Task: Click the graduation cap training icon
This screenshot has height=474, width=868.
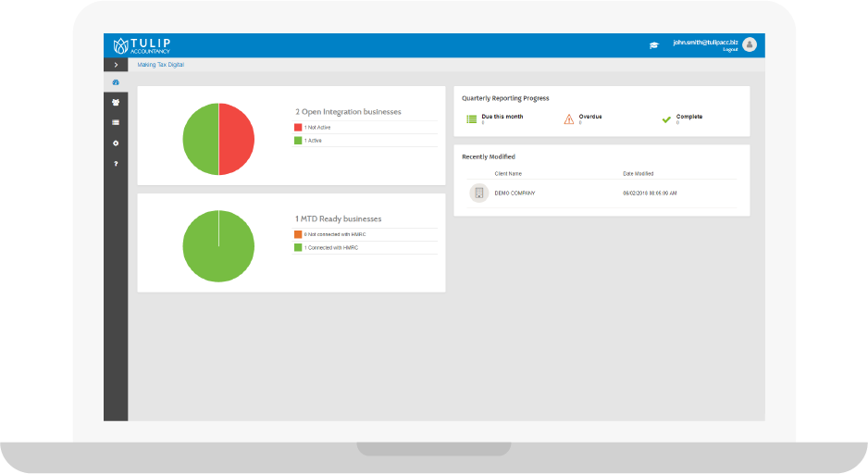Action: 654,45
